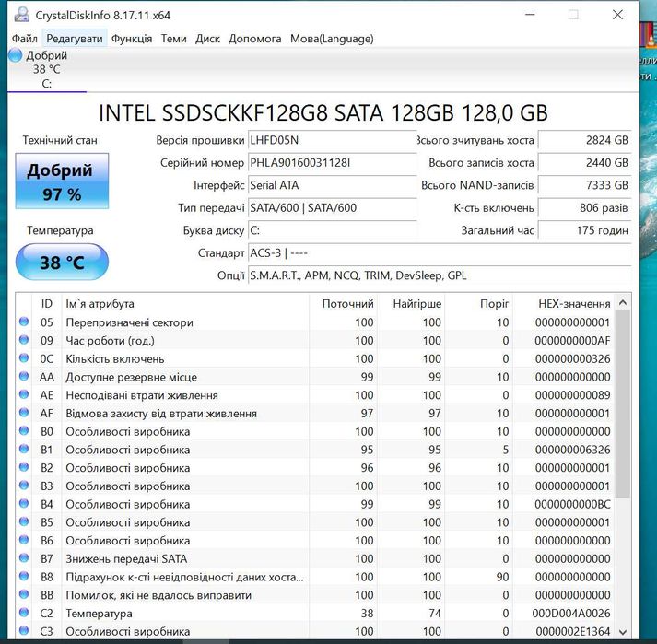
Task: Click the 2824 GB host reads value
Action: (584, 140)
